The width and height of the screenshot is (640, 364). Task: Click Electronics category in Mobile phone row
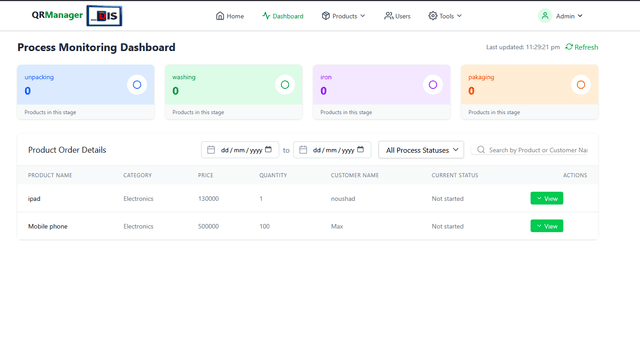(138, 226)
